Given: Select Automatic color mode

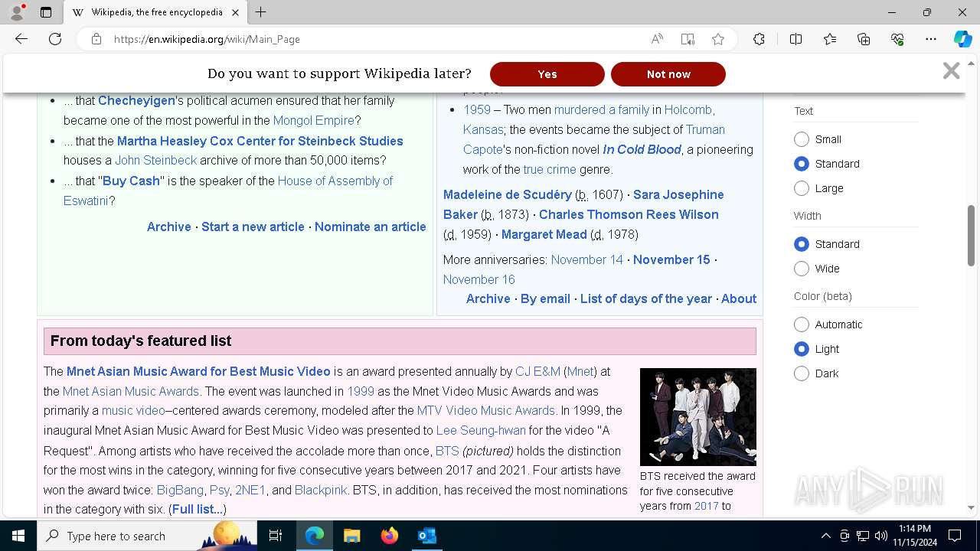Looking at the screenshot, I should 802,324.
